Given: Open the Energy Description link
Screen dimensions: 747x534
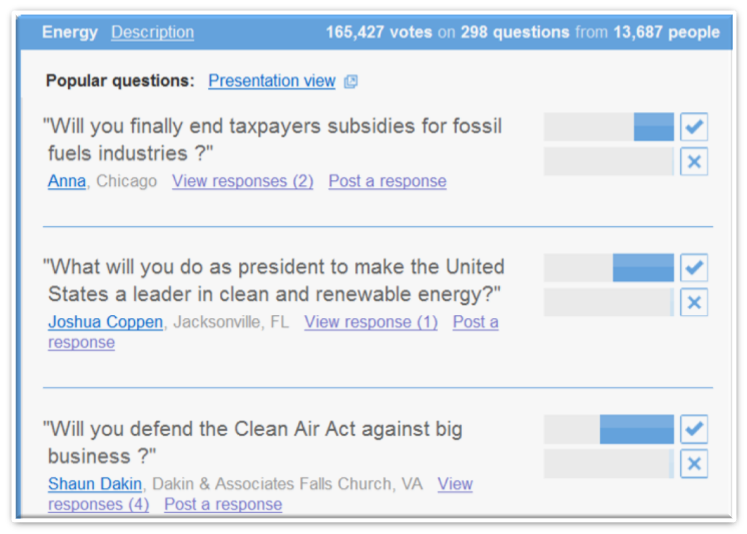Looking at the screenshot, I should click(x=152, y=32).
